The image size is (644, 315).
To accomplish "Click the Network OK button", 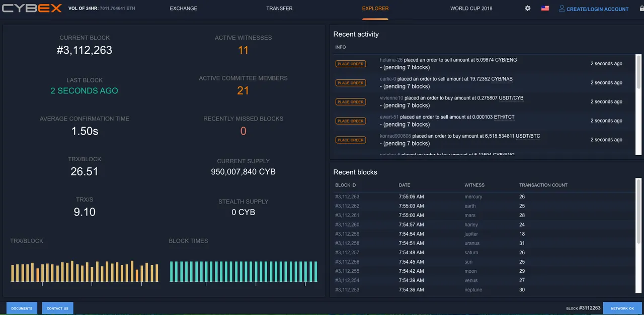I will pos(622,308).
